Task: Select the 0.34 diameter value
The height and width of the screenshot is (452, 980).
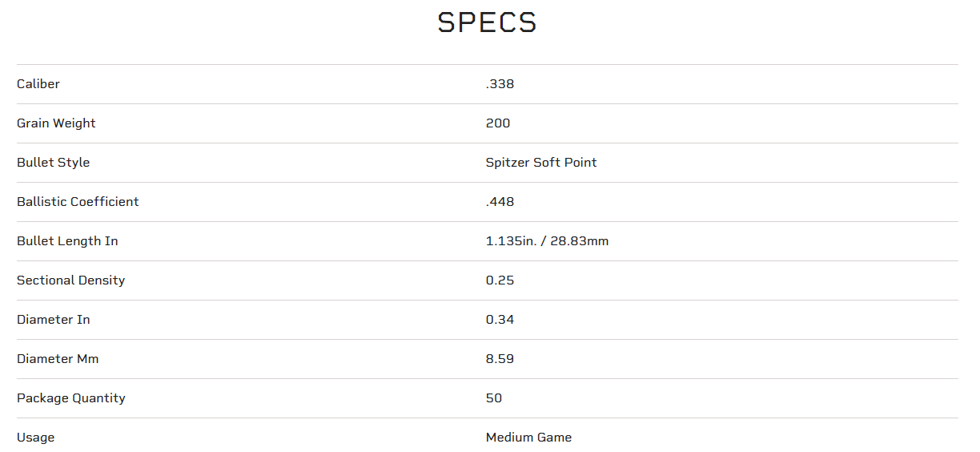Action: (500, 320)
